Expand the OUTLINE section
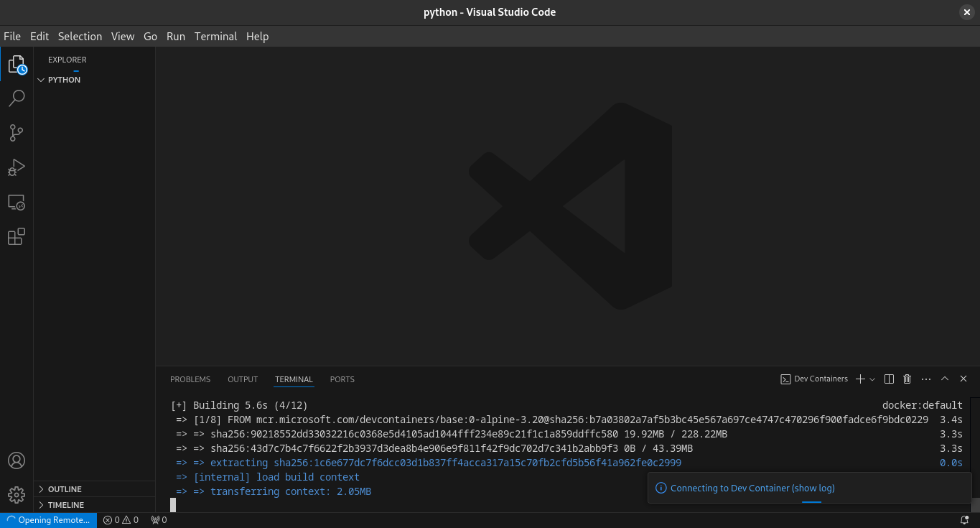This screenshot has width=980, height=528. [x=65, y=489]
